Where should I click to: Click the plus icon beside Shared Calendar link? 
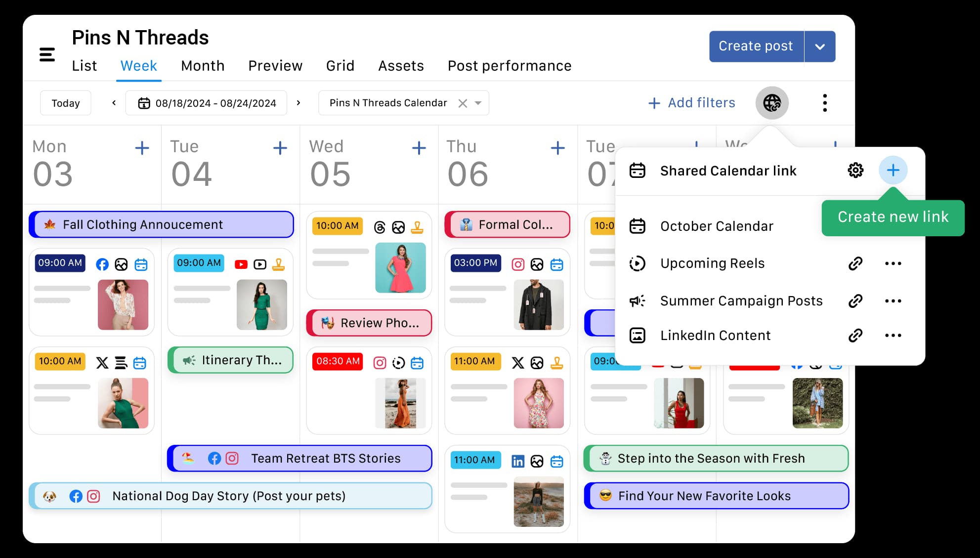pos(893,170)
